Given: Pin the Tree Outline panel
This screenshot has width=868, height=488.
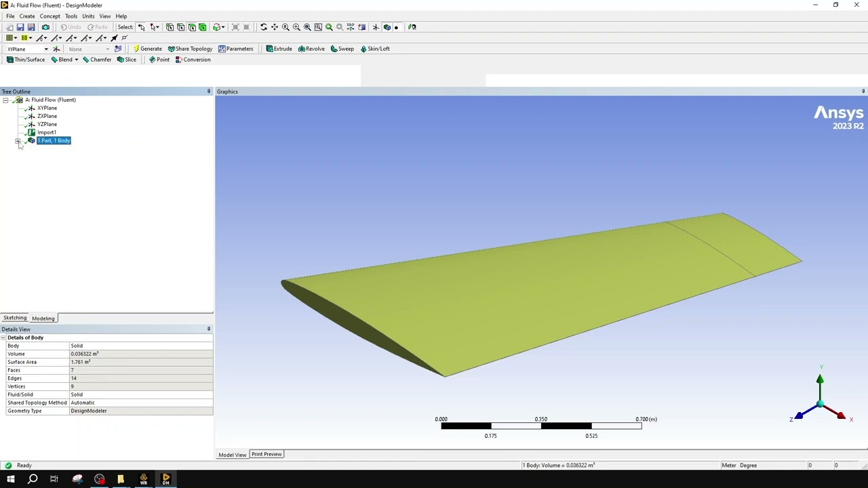Looking at the screenshot, I should (209, 91).
